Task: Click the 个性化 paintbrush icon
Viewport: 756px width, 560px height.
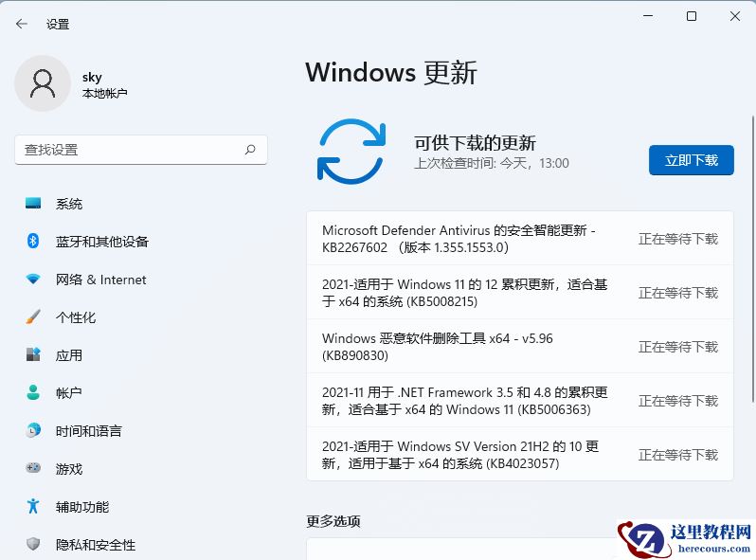Action: [x=33, y=316]
